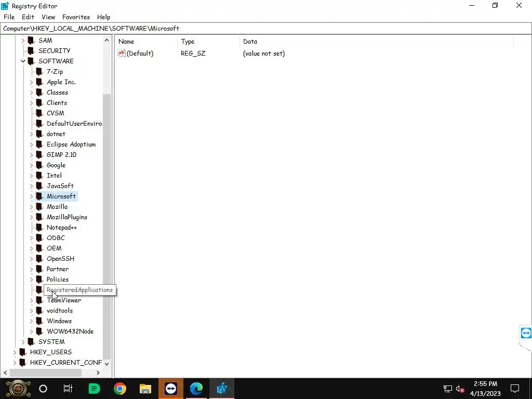Click the JavaSoft key folder icon
Screen dimensions: 532x399
(x=39, y=186)
